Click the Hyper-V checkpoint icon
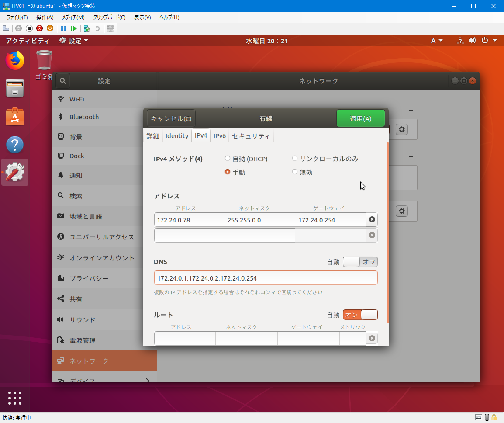 (86, 28)
